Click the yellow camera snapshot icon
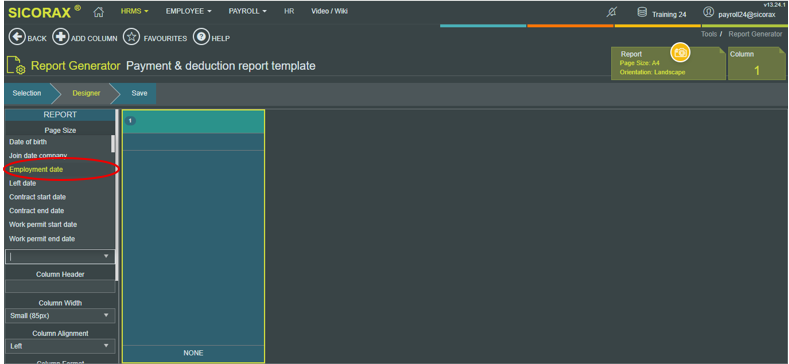The image size is (789, 364). [x=680, y=52]
